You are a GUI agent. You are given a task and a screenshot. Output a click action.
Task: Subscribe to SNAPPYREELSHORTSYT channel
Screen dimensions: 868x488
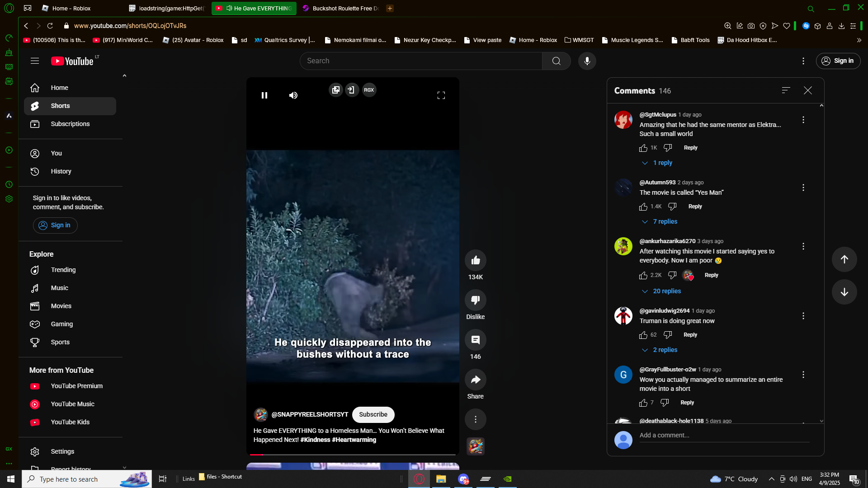[x=373, y=414]
